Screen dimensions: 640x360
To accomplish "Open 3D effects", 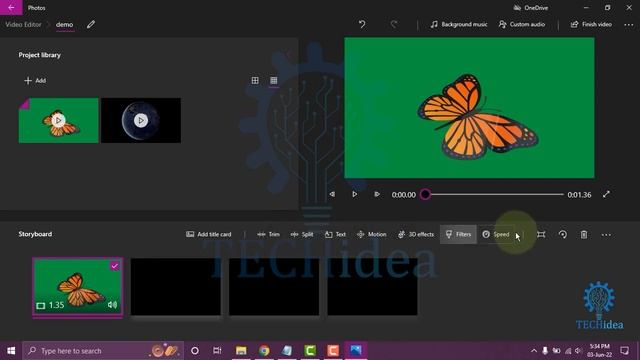I will [416, 234].
